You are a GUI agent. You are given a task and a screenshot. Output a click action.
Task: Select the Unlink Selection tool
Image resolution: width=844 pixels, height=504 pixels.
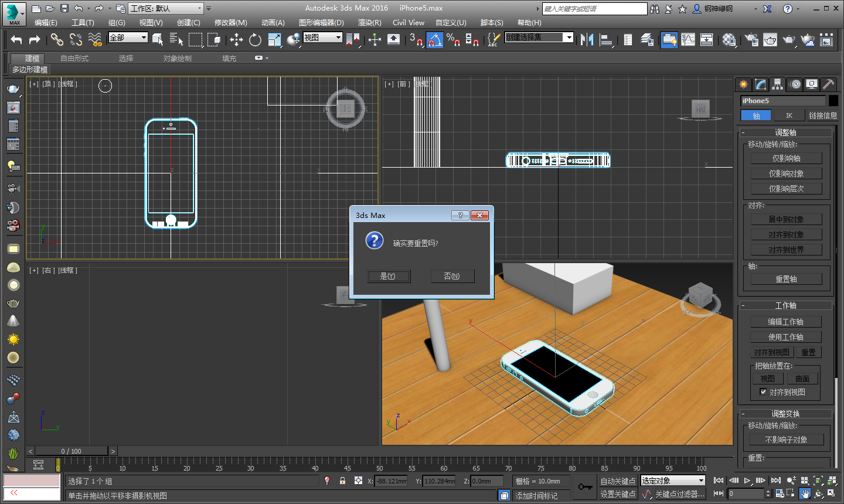76,39
